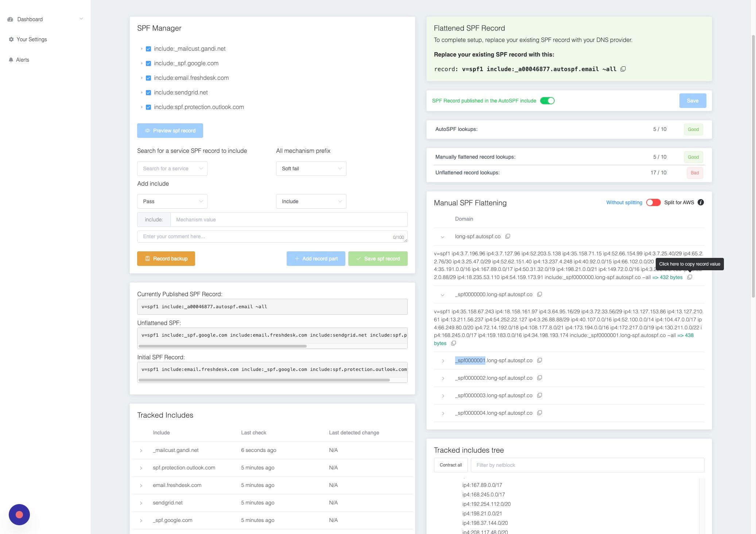756x534 pixels.
Task: Copy long-spf.autospf.co domain name
Action: (x=508, y=236)
